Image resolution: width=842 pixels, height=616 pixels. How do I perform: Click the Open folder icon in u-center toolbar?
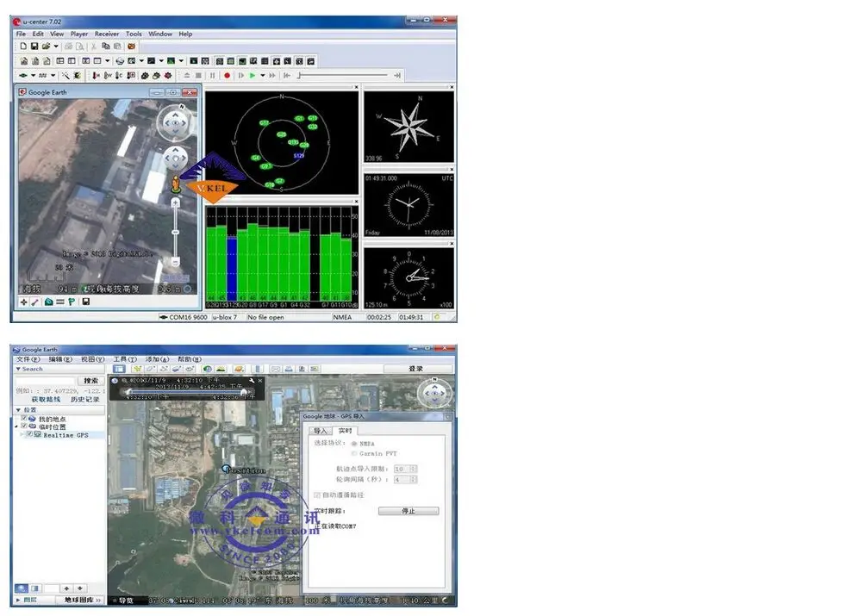tap(46, 47)
